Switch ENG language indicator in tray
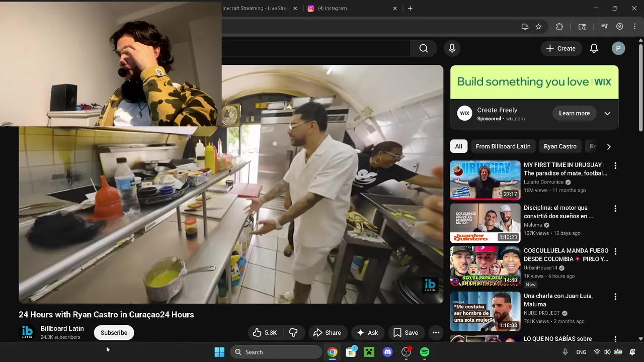Image resolution: width=644 pixels, height=362 pixels. (581, 352)
